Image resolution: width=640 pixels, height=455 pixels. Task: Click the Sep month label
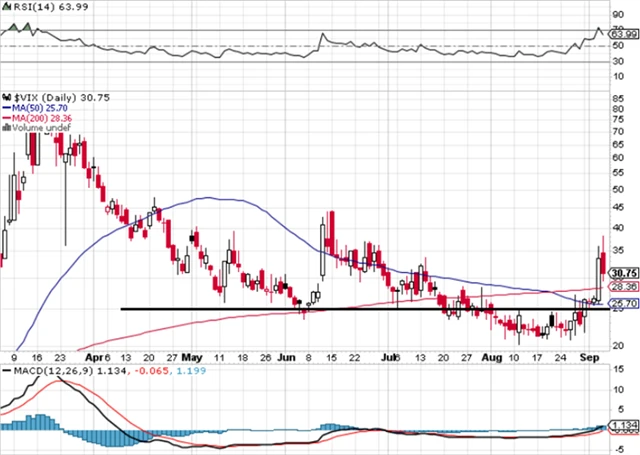point(589,358)
